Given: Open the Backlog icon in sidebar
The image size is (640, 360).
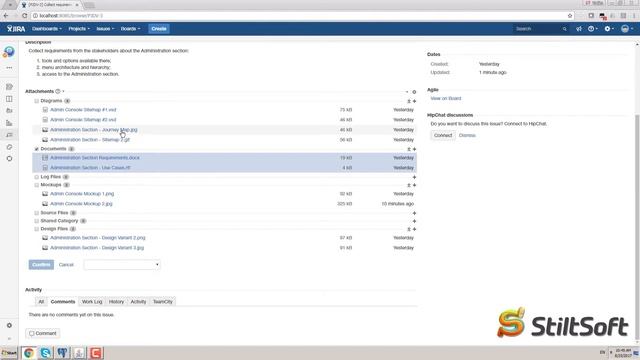Looking at the screenshot, I should point(9,87).
